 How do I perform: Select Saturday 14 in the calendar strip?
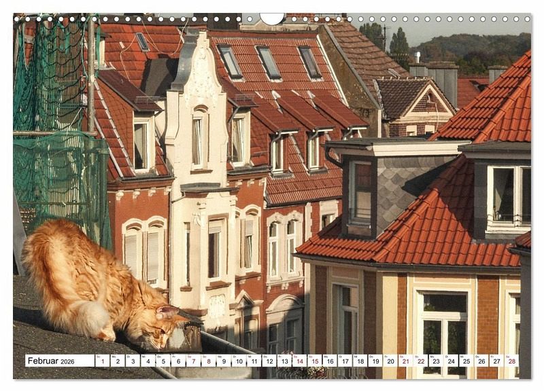coord(299,361)
